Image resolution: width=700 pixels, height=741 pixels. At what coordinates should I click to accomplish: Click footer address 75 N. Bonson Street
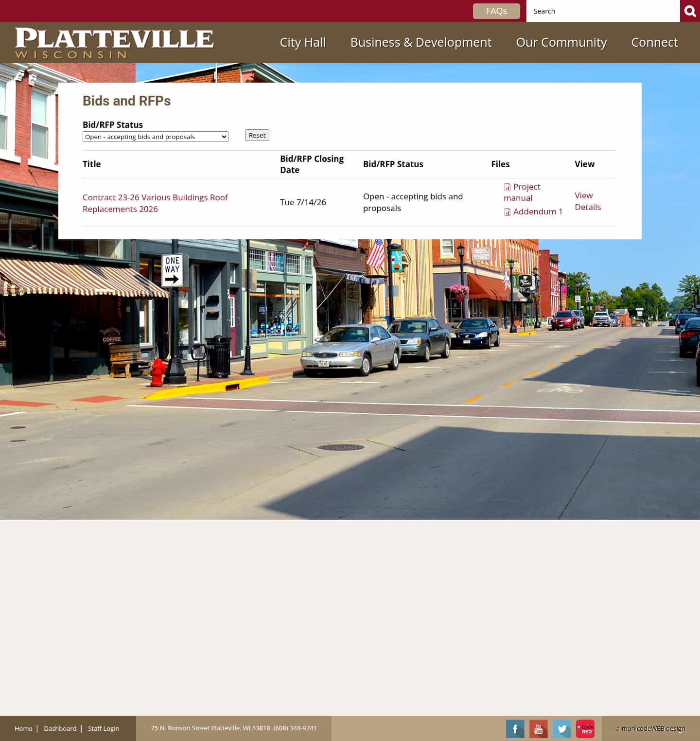click(210, 728)
